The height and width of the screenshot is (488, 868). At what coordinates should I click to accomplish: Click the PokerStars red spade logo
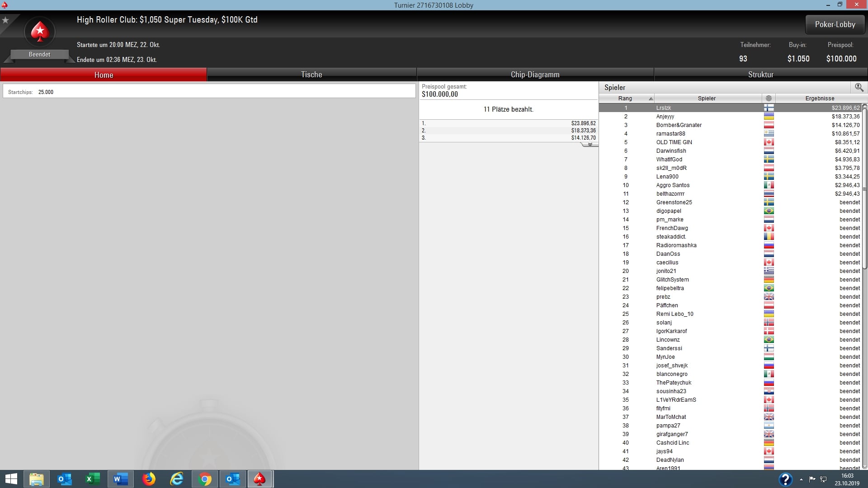click(x=40, y=32)
